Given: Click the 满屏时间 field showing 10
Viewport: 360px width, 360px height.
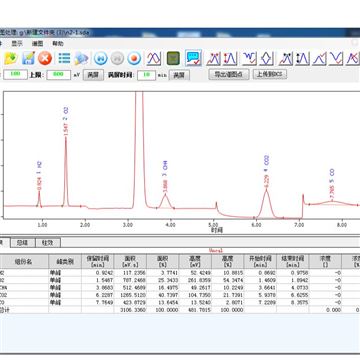Looking at the screenshot, I should pyautogui.click(x=146, y=75).
